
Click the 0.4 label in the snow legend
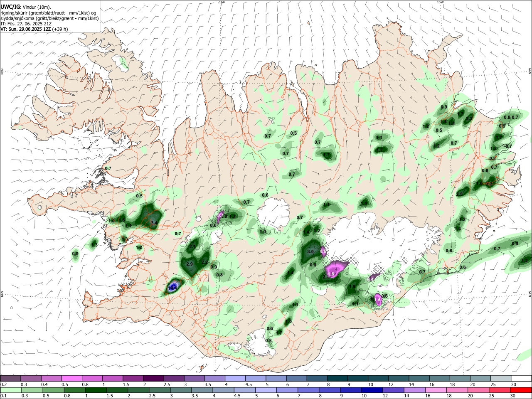point(44,384)
